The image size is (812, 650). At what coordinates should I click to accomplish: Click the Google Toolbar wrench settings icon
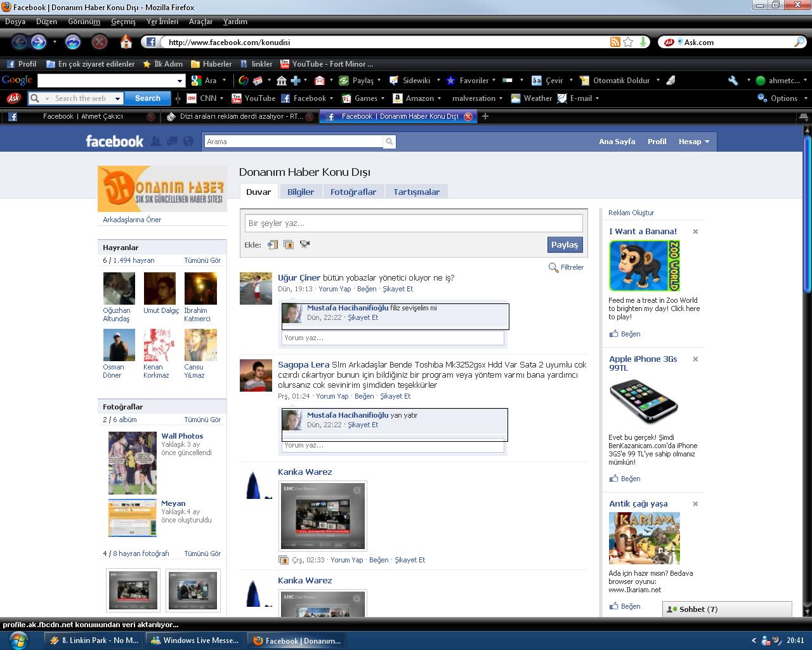pos(733,81)
